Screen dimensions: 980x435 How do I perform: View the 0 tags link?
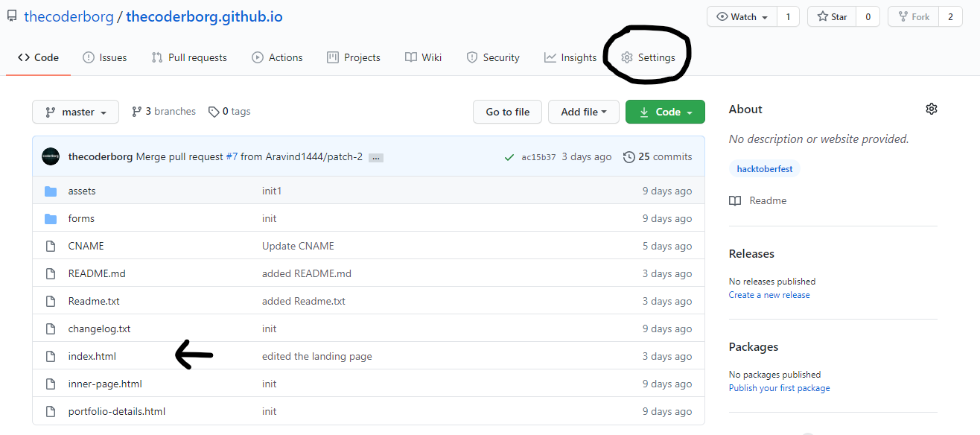[229, 111]
